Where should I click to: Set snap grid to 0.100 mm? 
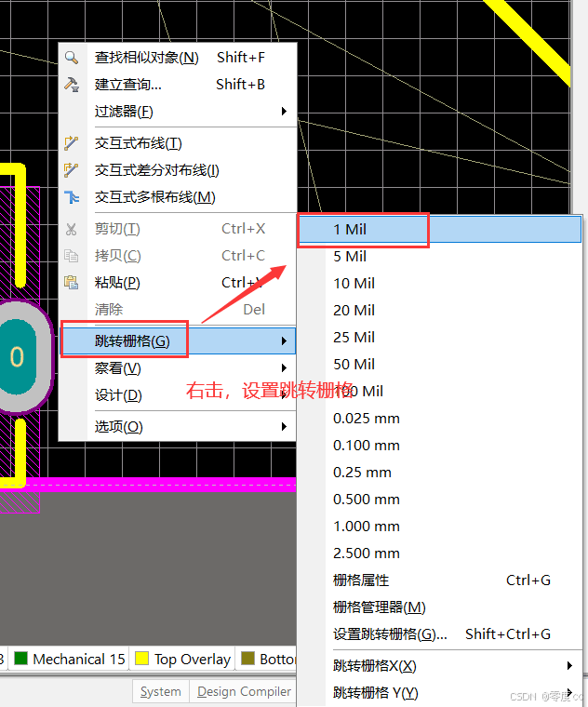(440, 446)
